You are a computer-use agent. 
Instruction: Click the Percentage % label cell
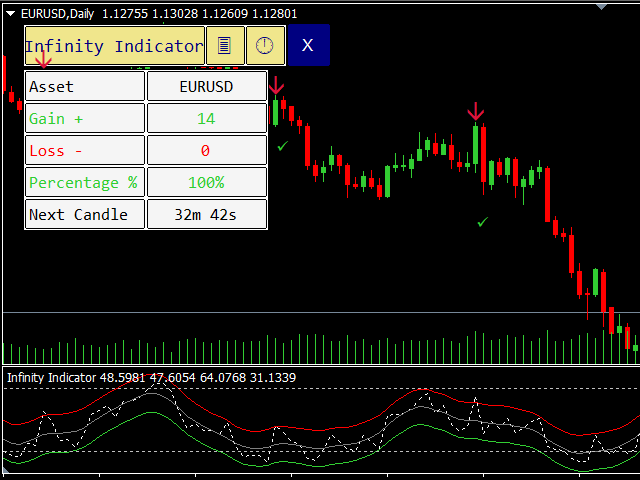click(85, 183)
